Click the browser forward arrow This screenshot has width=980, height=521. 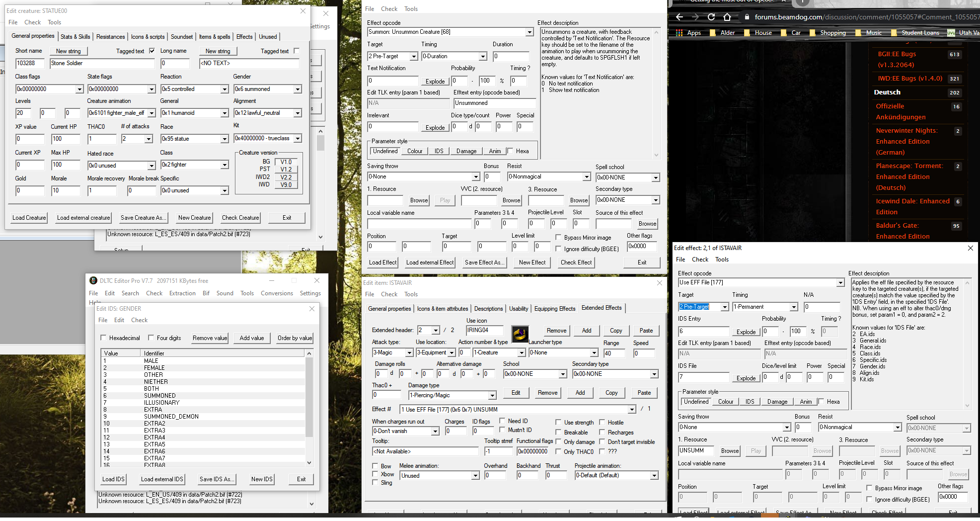click(x=695, y=17)
